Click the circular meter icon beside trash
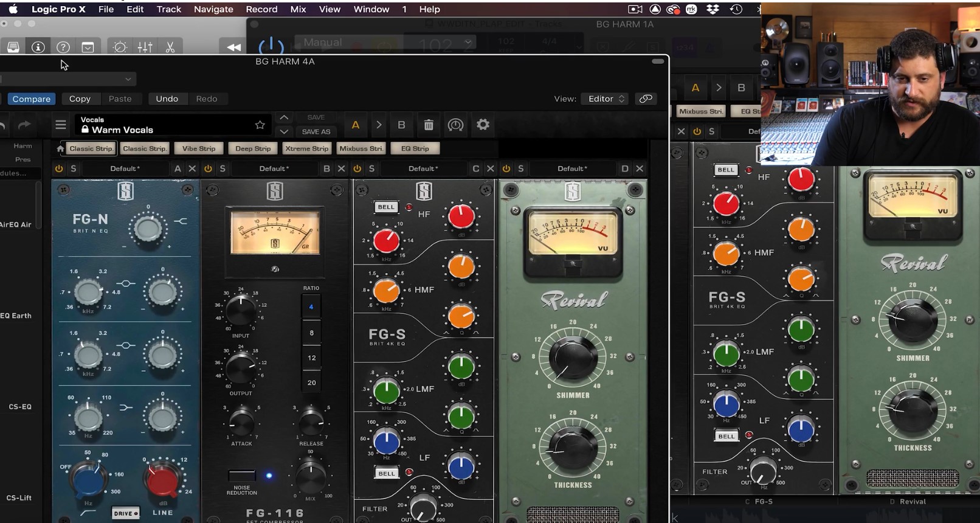Image resolution: width=980 pixels, height=523 pixels. (455, 125)
